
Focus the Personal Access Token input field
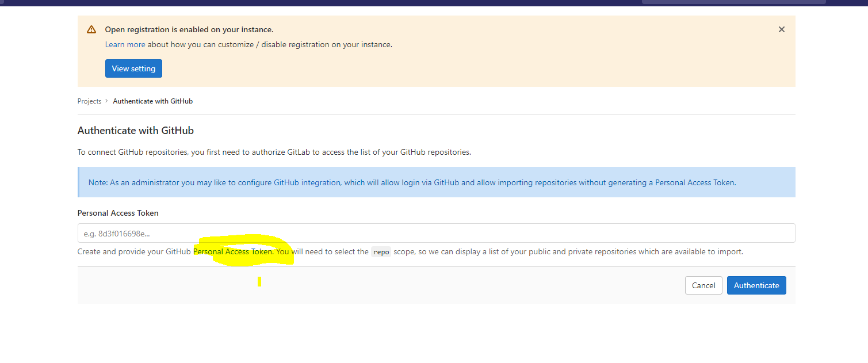point(436,233)
